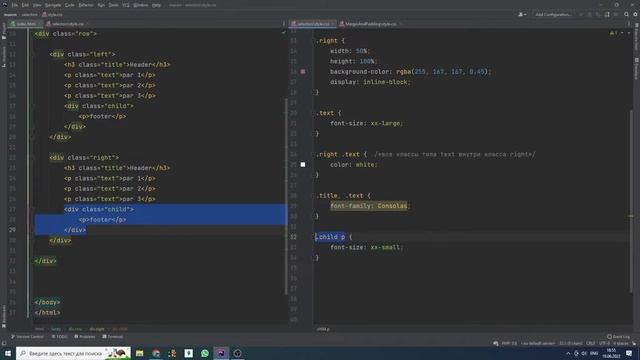This screenshot has height=360, width=640.
Task: Click the UTF-8 encoding in status bar
Action: click(604, 343)
